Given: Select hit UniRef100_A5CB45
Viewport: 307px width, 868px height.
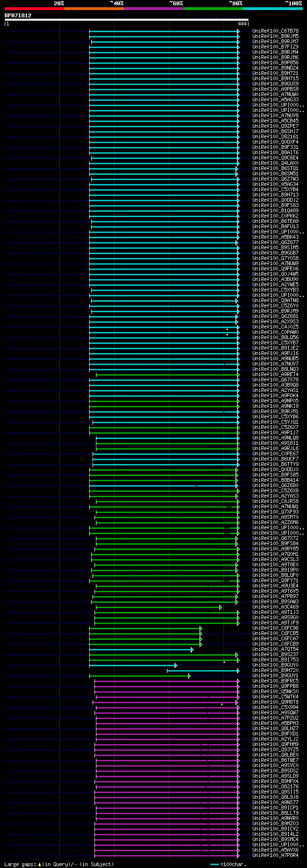Looking at the screenshot, I should [275, 121].
